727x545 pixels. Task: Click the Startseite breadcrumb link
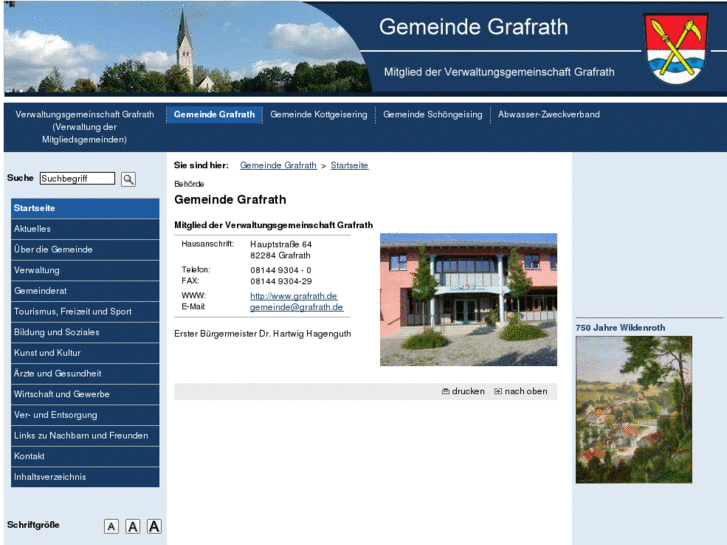pyautogui.click(x=350, y=166)
